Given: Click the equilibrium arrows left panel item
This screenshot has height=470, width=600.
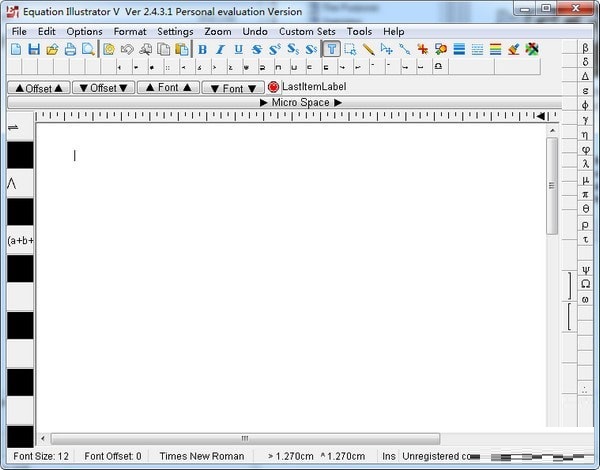Looking at the screenshot, I should click(x=20, y=127).
